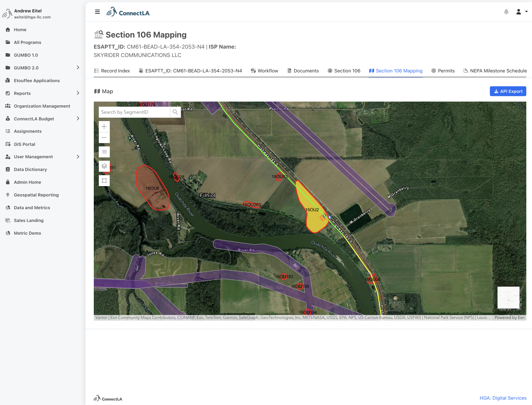The width and height of the screenshot is (532, 405).
Task: Activate the map area selection tool
Action: click(x=104, y=181)
